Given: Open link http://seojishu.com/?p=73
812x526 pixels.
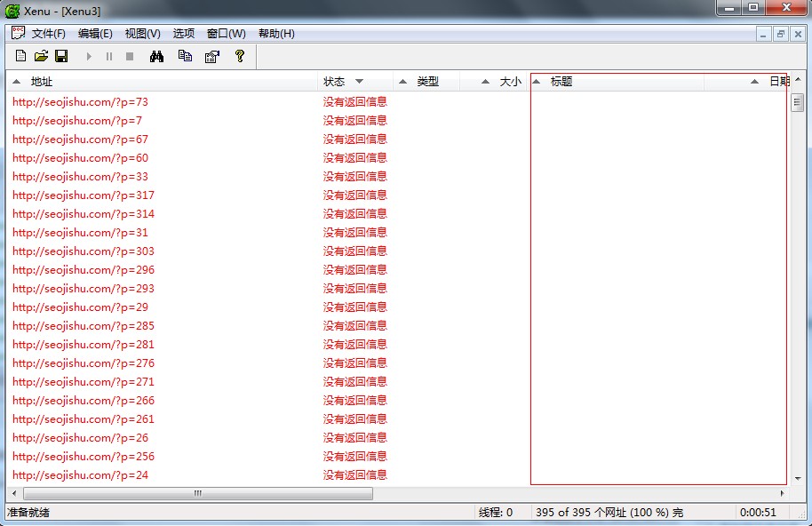Looking at the screenshot, I should [x=80, y=102].
